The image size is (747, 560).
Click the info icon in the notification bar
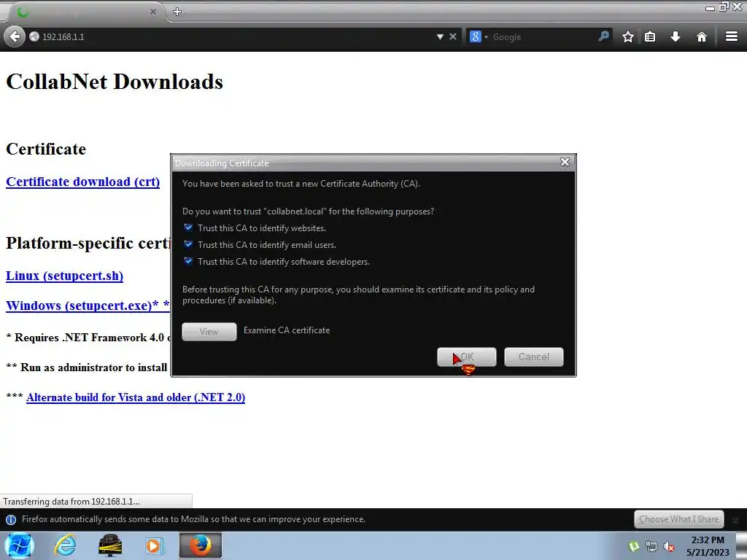(10, 519)
